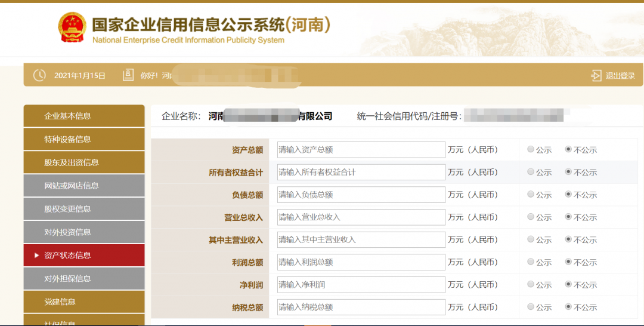644x326 pixels.
Task: Choose 不公示 for 纳税总额
Action: click(x=568, y=307)
